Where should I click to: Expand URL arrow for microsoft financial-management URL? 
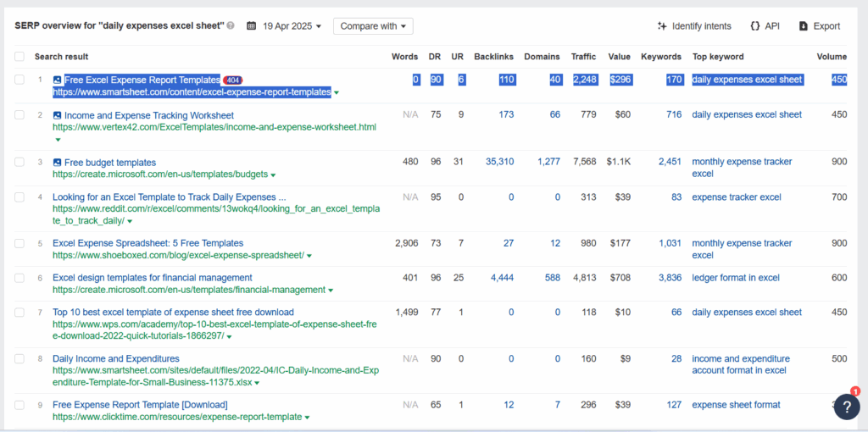[x=331, y=291]
